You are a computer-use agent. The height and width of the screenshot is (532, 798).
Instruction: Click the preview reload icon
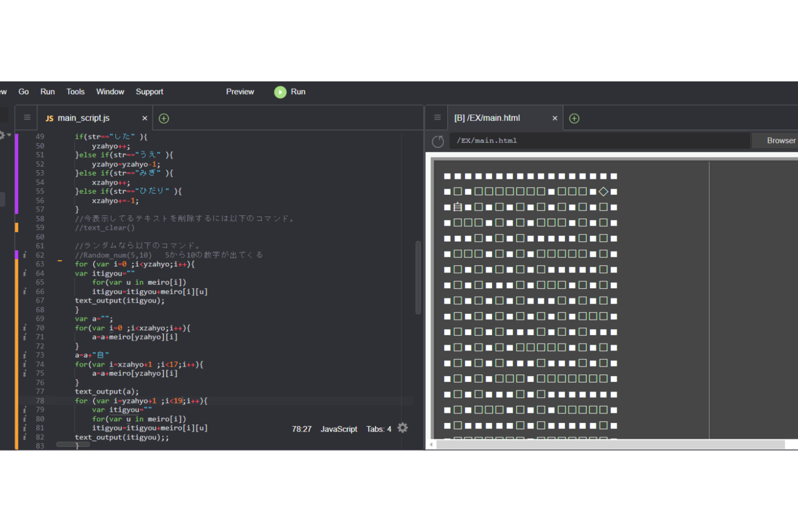438,141
